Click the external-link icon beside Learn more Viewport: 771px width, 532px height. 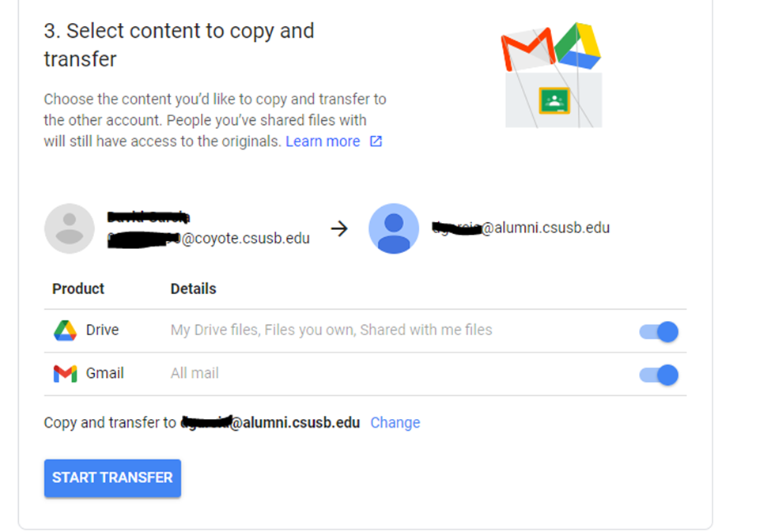376,141
